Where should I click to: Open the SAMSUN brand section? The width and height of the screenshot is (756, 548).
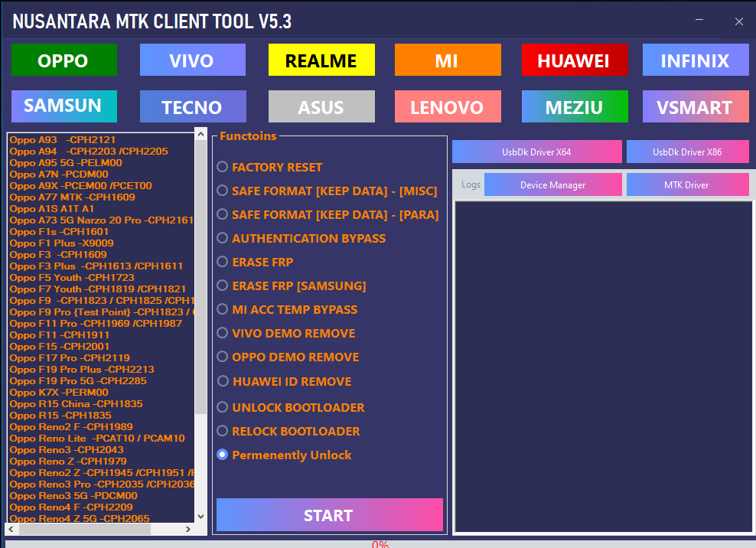64,106
